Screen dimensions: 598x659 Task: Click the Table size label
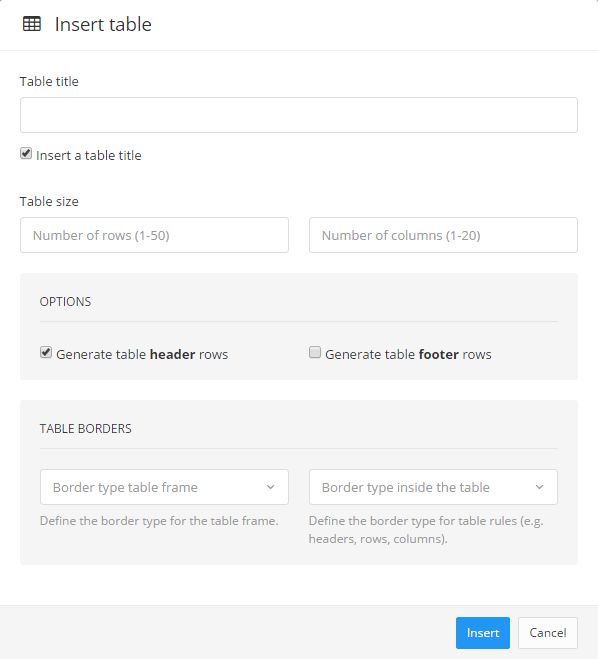[x=49, y=201]
